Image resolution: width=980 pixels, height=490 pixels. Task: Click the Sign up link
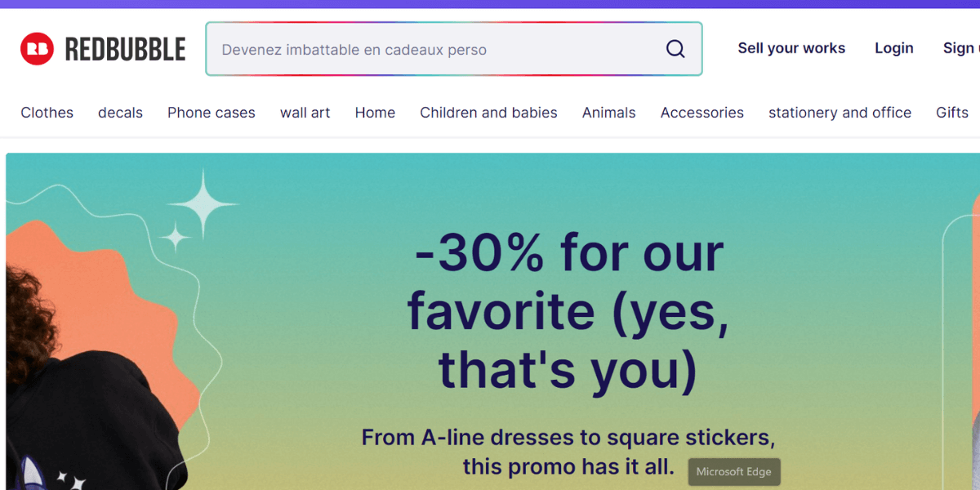[x=961, y=48]
